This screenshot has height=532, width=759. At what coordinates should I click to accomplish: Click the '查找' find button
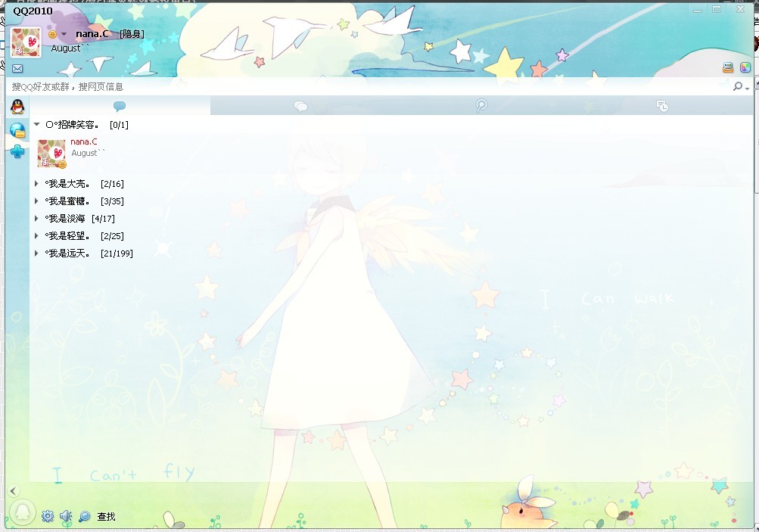pos(106,517)
